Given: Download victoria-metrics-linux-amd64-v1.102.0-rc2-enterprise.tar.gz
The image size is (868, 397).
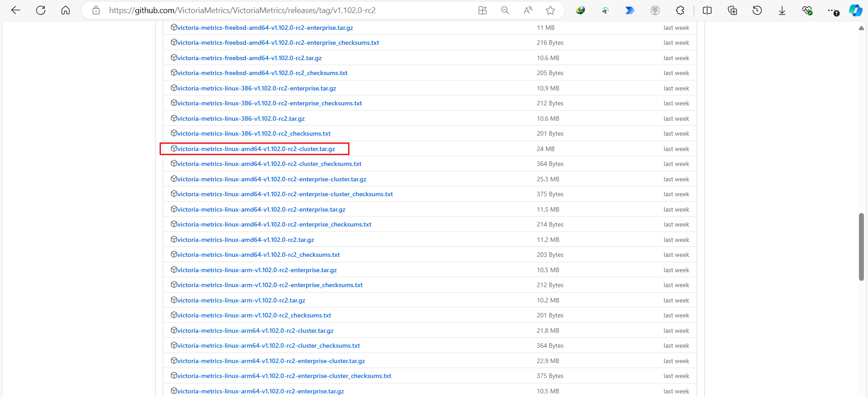Looking at the screenshot, I should (261, 209).
